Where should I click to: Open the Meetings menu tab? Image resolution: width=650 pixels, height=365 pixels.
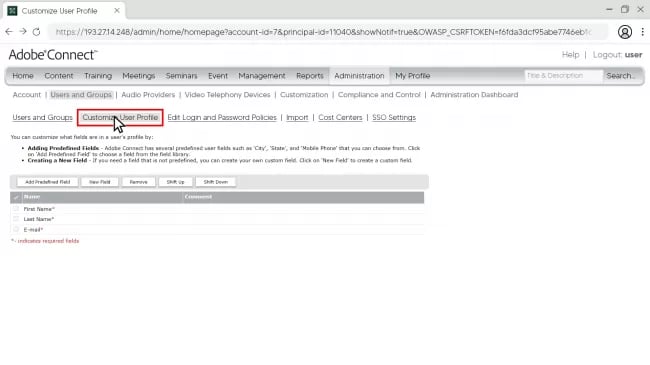tap(138, 76)
